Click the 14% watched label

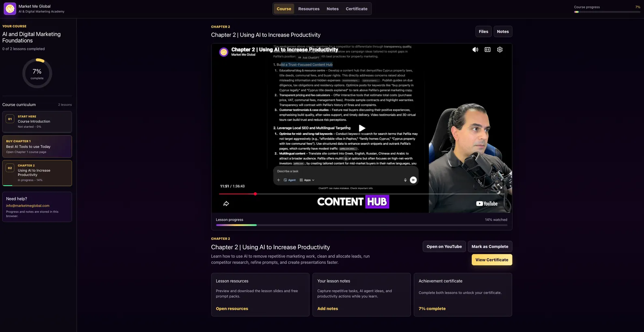[x=496, y=220]
